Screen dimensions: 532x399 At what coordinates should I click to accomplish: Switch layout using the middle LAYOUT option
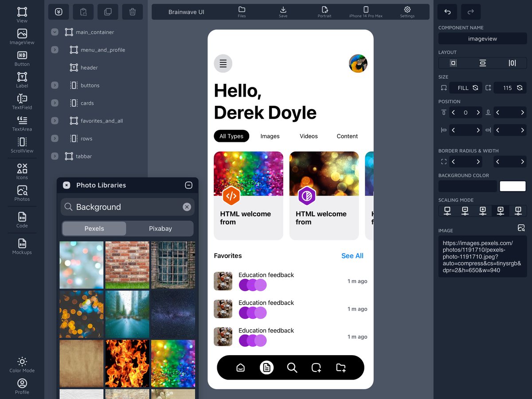[482, 63]
